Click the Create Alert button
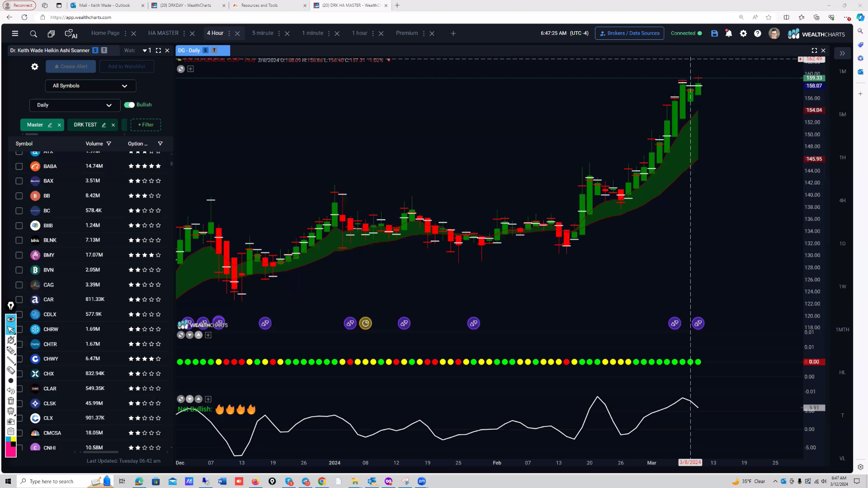This screenshot has height=488, width=868. tap(71, 66)
